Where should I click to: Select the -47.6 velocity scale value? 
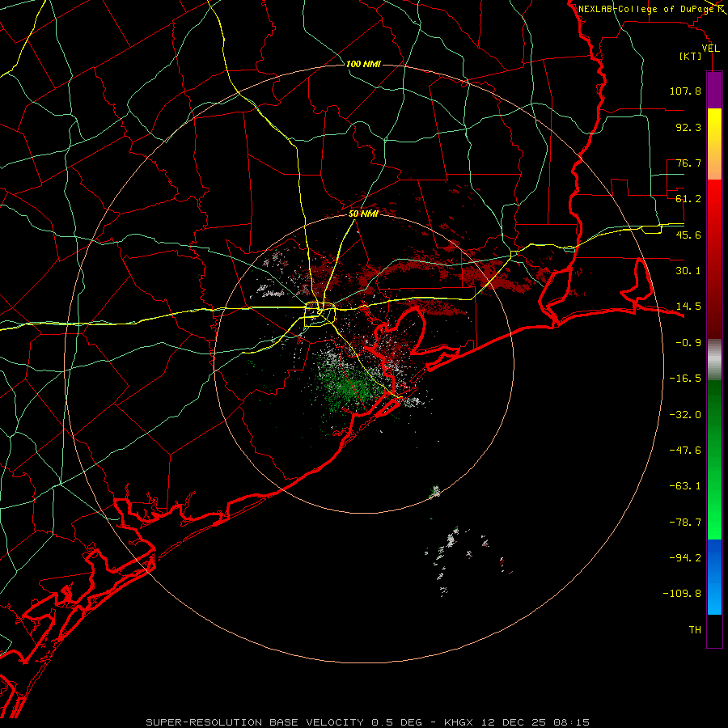click(685, 451)
